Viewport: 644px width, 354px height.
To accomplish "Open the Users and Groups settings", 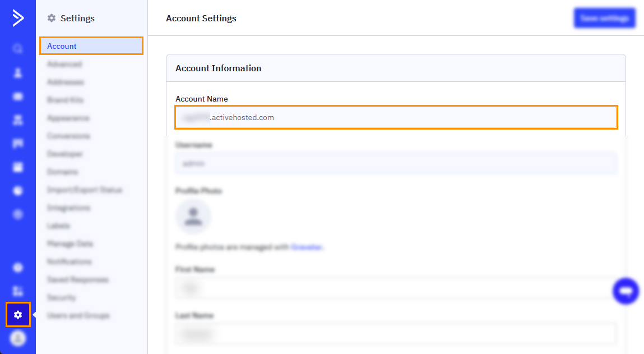I will pos(78,315).
